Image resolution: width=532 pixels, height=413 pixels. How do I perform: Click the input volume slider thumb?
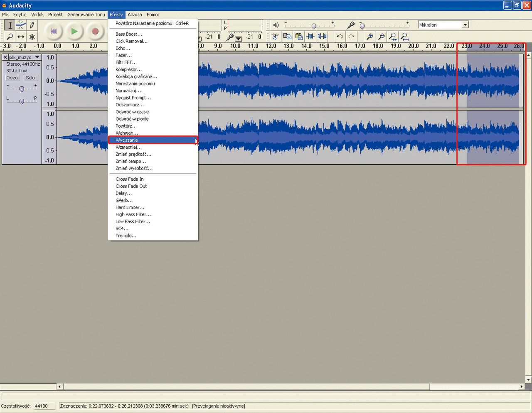click(362, 26)
